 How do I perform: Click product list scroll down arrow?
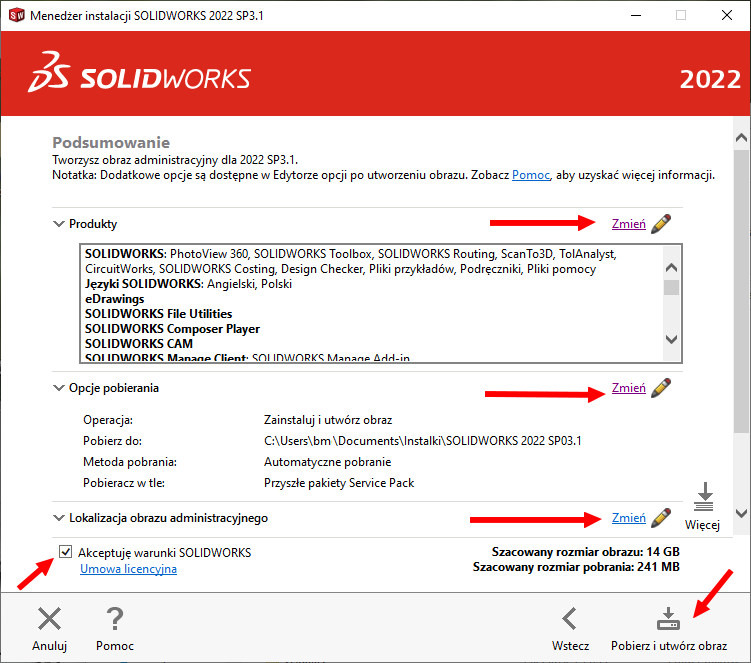coord(671,339)
